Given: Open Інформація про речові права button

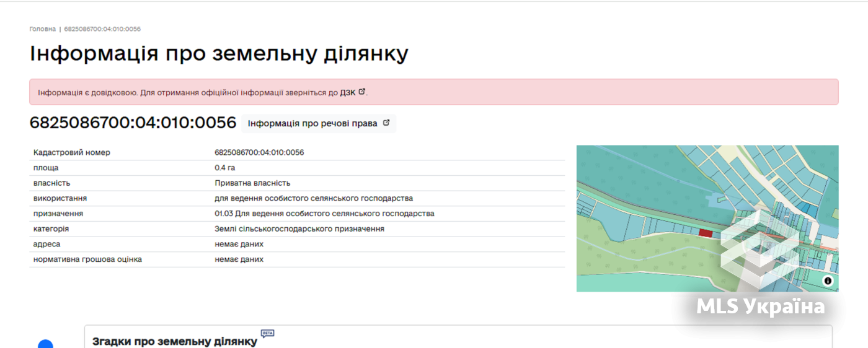Looking at the screenshot, I should (x=319, y=123).
